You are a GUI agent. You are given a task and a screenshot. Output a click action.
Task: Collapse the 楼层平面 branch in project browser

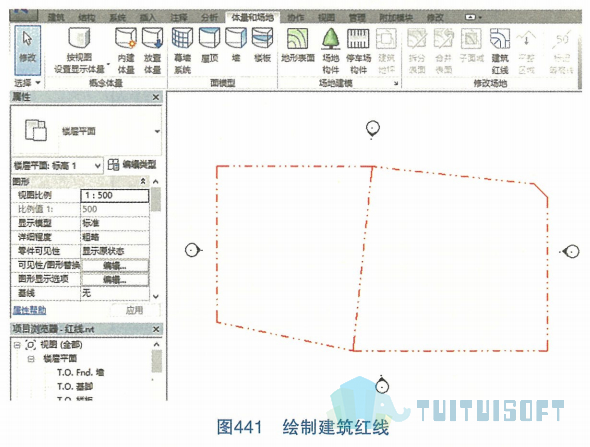pyautogui.click(x=31, y=359)
